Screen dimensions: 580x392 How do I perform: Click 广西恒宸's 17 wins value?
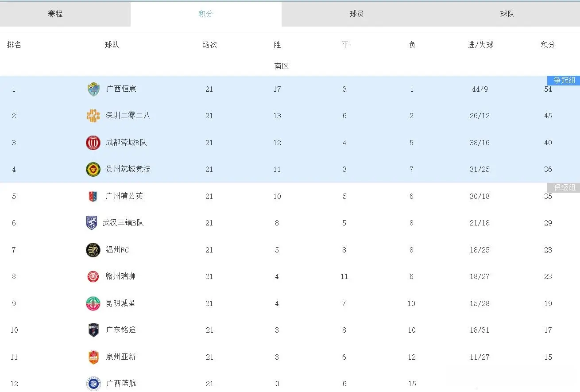click(277, 89)
